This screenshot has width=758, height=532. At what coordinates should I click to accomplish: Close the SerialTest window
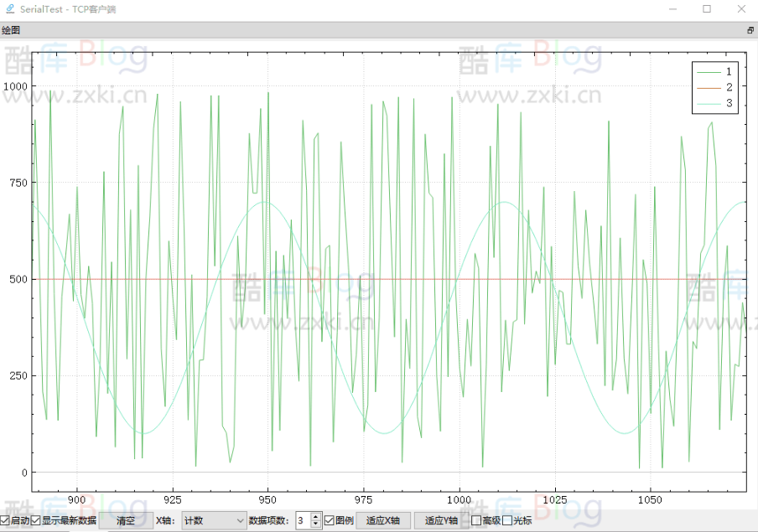[740, 9]
